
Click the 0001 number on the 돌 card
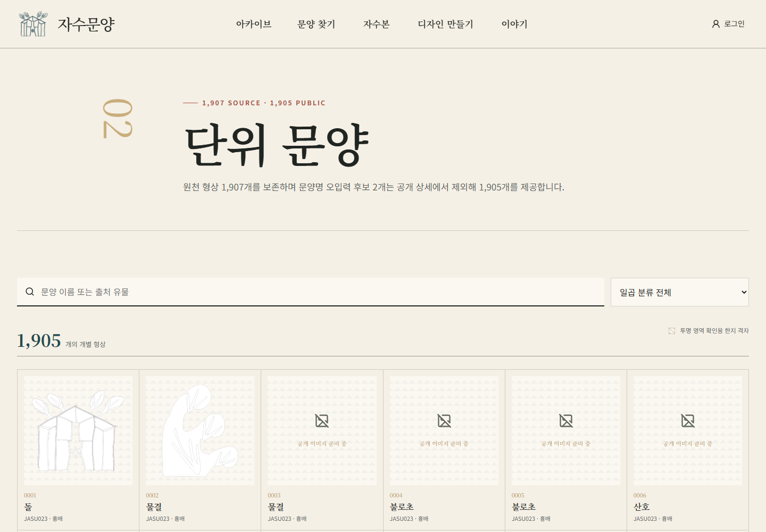(30, 495)
